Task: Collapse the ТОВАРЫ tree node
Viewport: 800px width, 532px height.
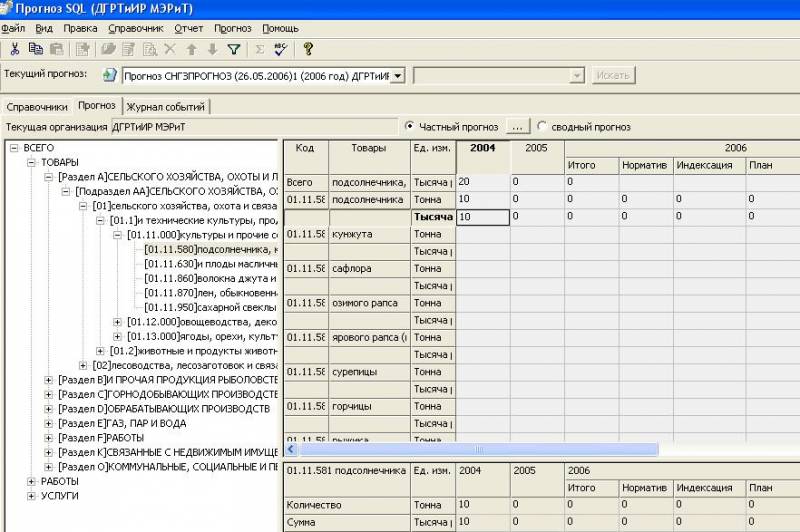Action: [32, 162]
